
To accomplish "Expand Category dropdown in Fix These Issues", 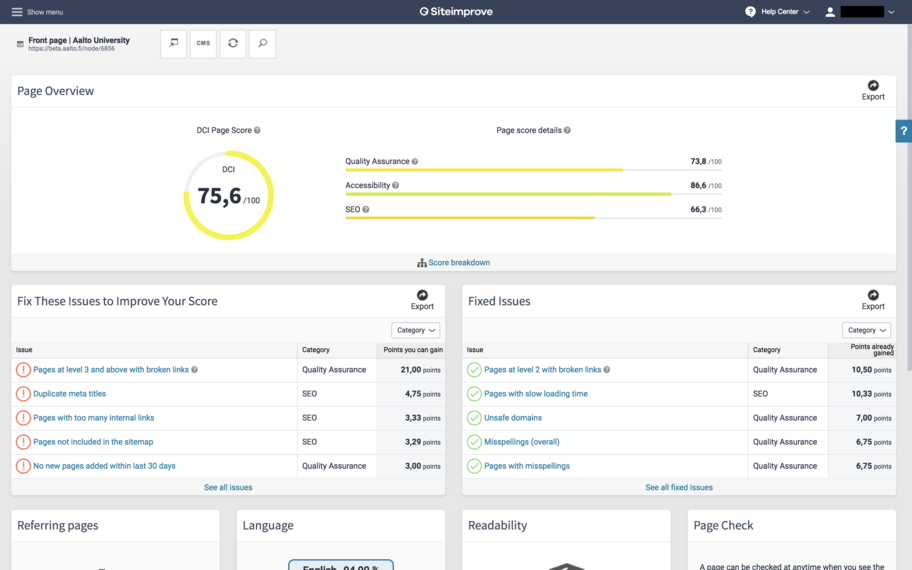I will click(416, 330).
